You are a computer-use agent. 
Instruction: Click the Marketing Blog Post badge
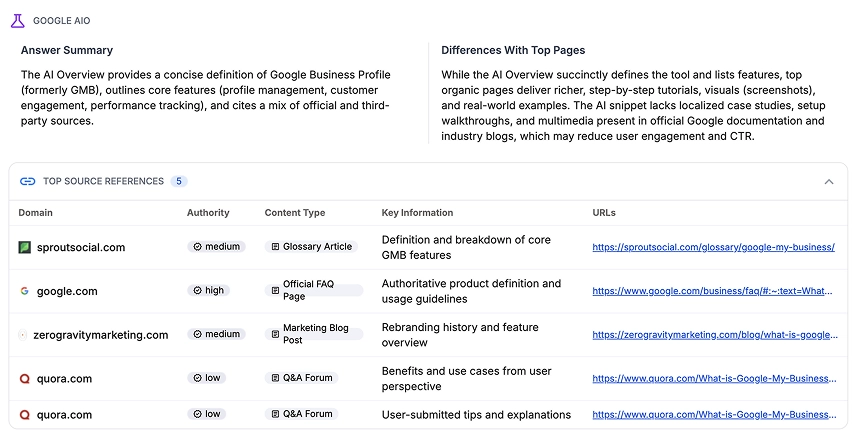[x=314, y=334]
